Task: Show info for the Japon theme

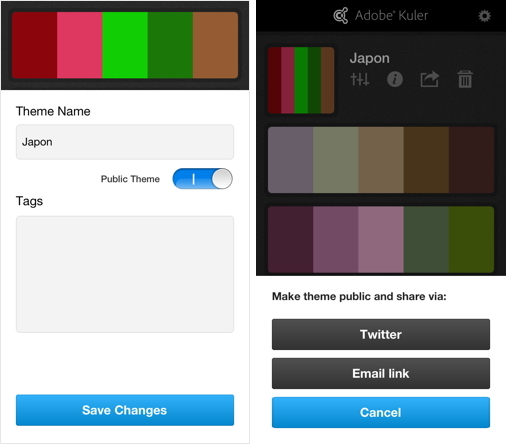Action: pos(395,79)
